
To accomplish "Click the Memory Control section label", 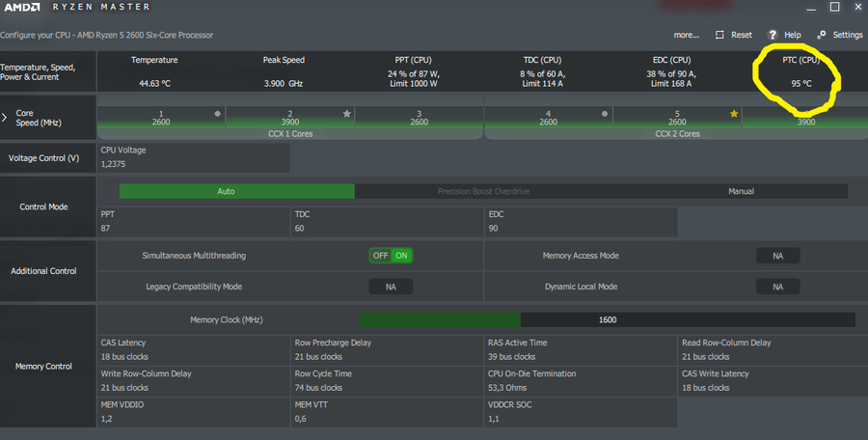I will click(x=43, y=367).
